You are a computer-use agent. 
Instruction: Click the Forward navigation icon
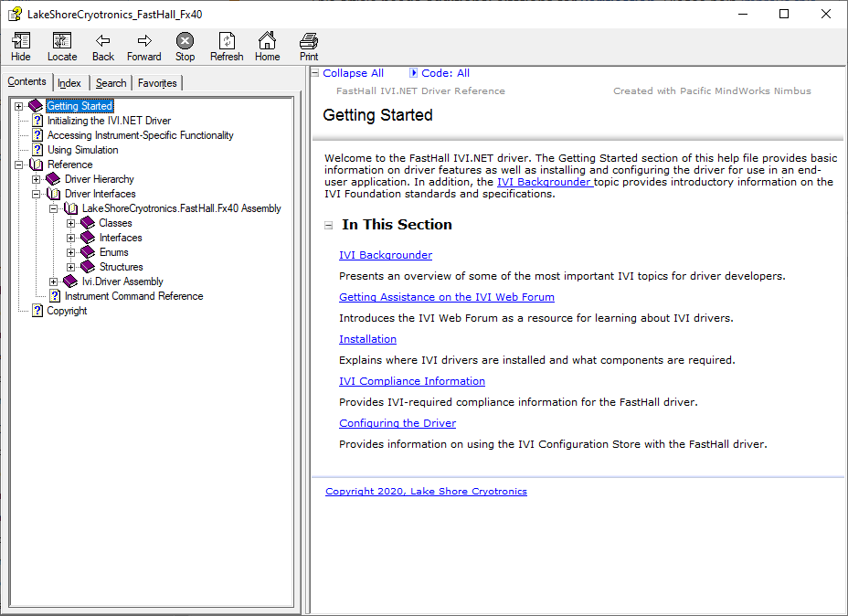pyautogui.click(x=143, y=46)
